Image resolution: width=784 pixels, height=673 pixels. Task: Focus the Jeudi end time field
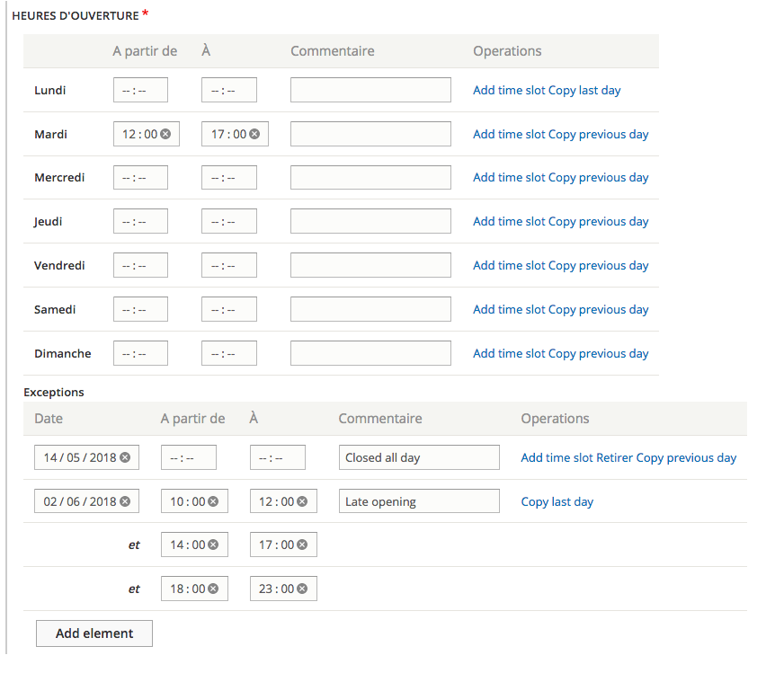pyautogui.click(x=229, y=221)
